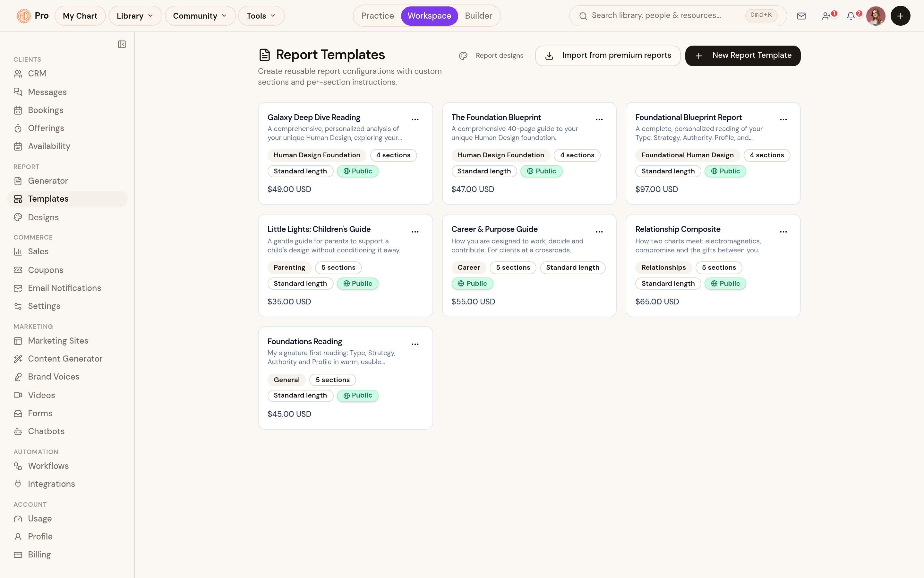Open Billing in the sidebar

pos(67,555)
